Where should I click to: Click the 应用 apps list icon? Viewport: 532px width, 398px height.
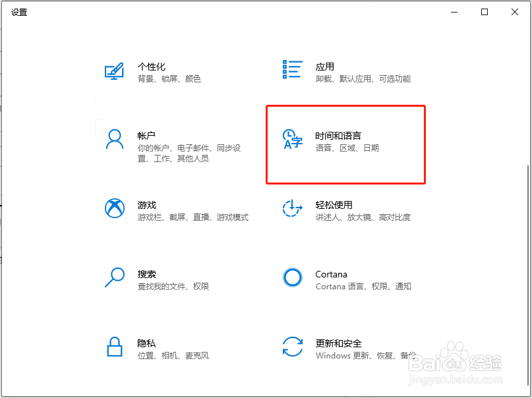(x=293, y=69)
